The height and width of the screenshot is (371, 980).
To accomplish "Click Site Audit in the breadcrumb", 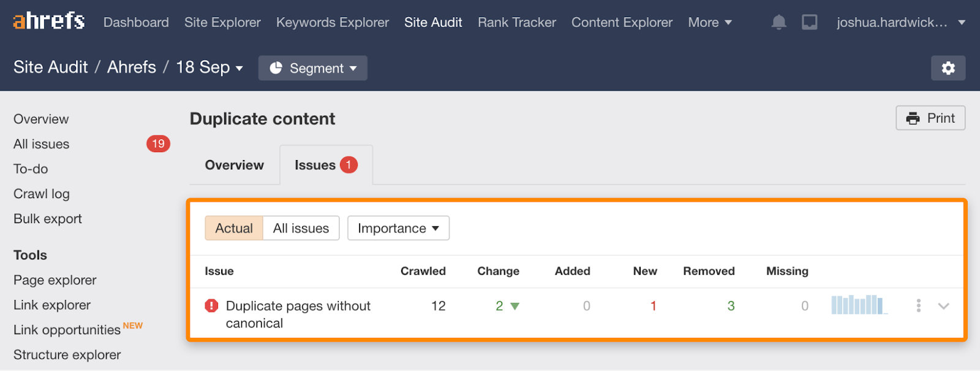I will click(51, 67).
